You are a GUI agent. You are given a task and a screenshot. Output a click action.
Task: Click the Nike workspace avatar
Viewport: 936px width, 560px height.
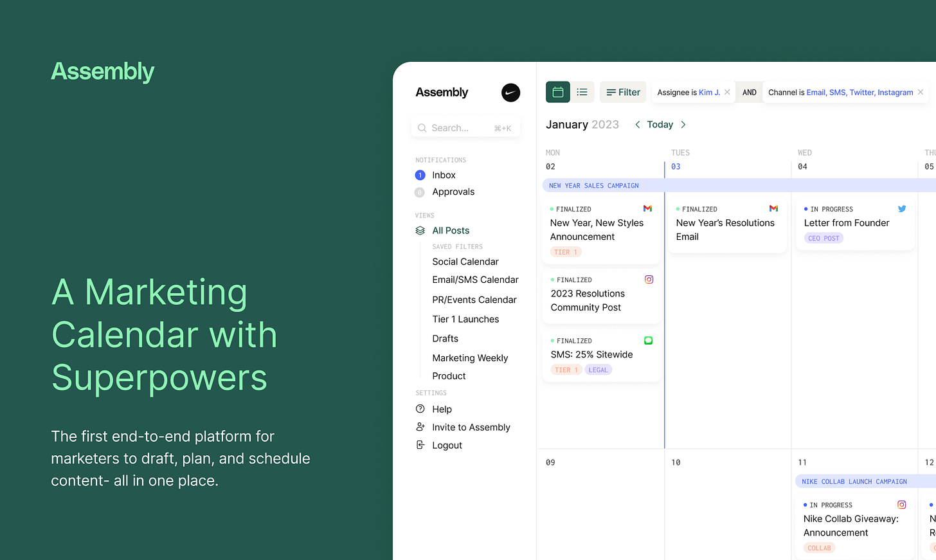tap(510, 93)
